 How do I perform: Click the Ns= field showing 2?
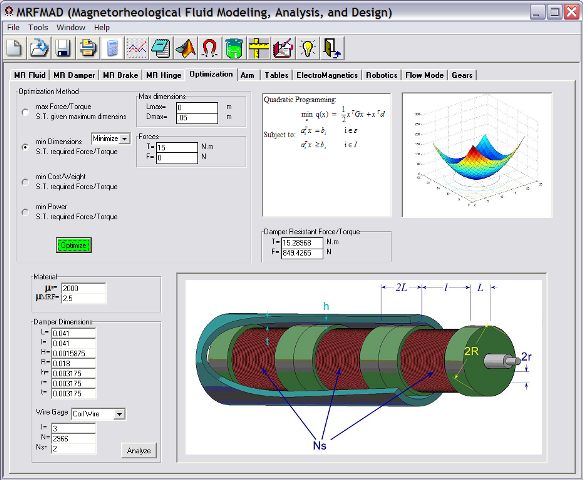73,449
